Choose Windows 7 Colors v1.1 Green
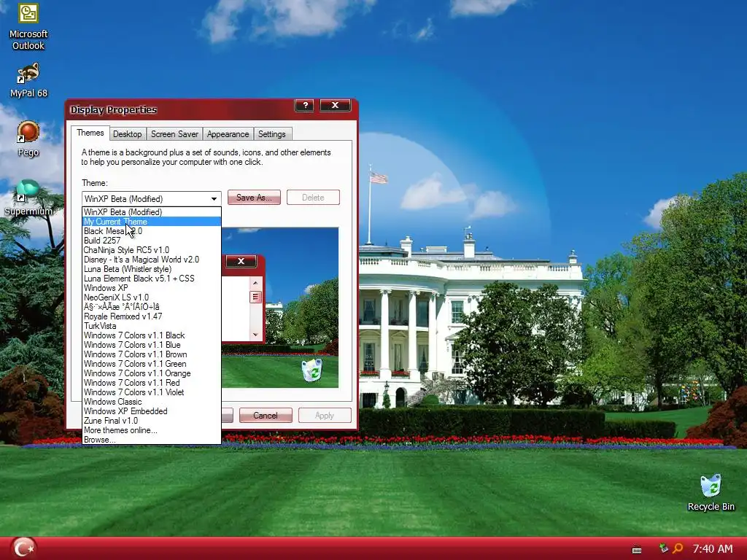 coord(152,364)
